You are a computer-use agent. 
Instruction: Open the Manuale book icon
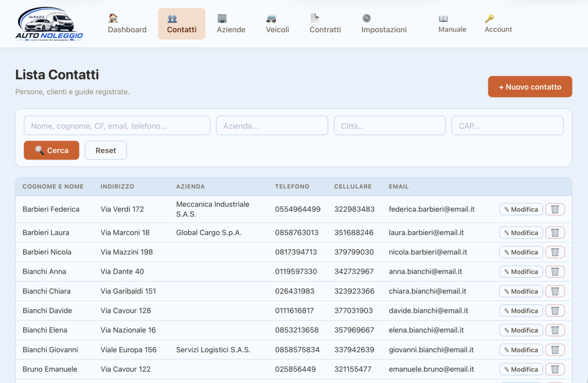(443, 19)
